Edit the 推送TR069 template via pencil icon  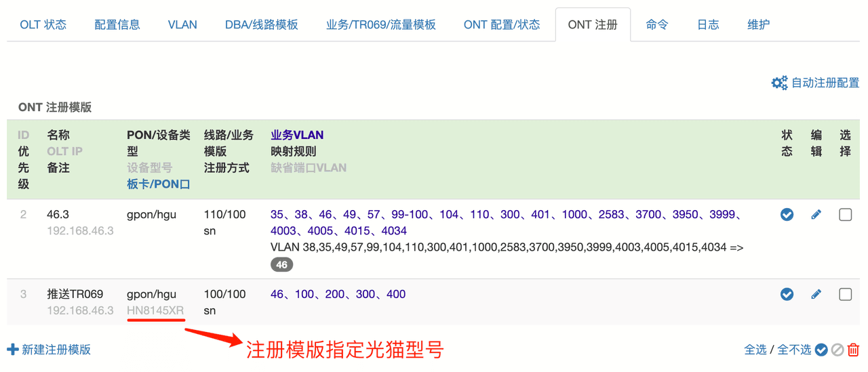click(x=816, y=294)
